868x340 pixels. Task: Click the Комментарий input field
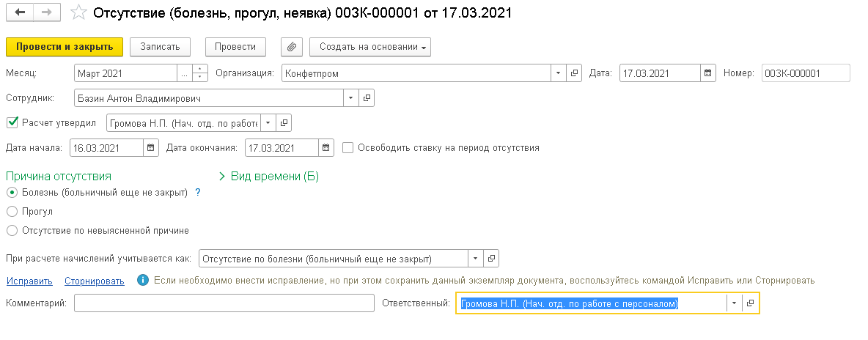[x=224, y=303]
